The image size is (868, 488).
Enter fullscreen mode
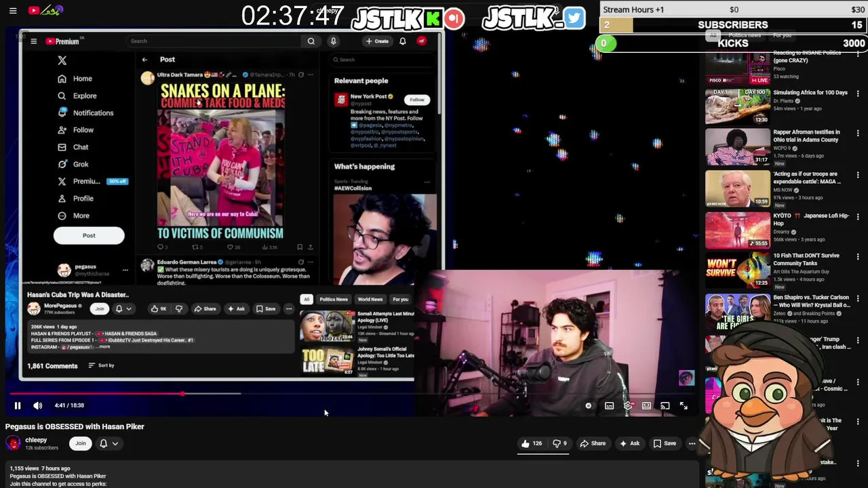click(x=684, y=406)
